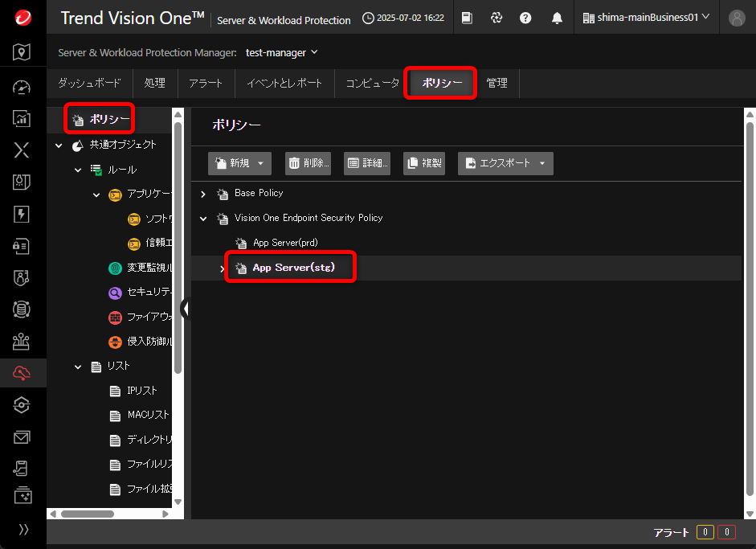756x549 pixels.
Task: Click the document pages icon in header
Action: click(x=467, y=18)
